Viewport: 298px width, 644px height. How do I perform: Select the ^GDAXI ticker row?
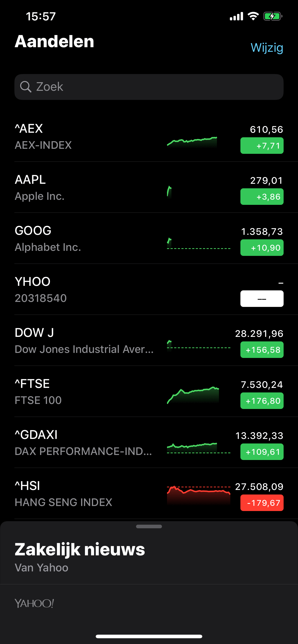point(149,442)
